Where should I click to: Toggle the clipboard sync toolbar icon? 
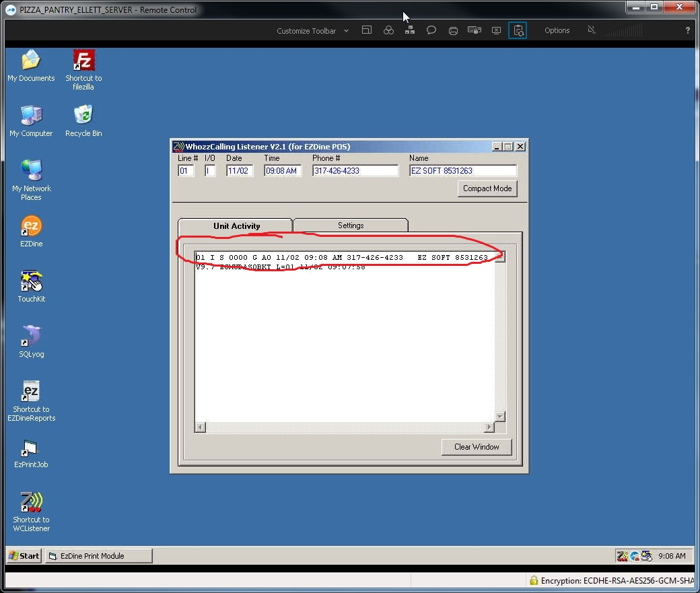[x=518, y=30]
